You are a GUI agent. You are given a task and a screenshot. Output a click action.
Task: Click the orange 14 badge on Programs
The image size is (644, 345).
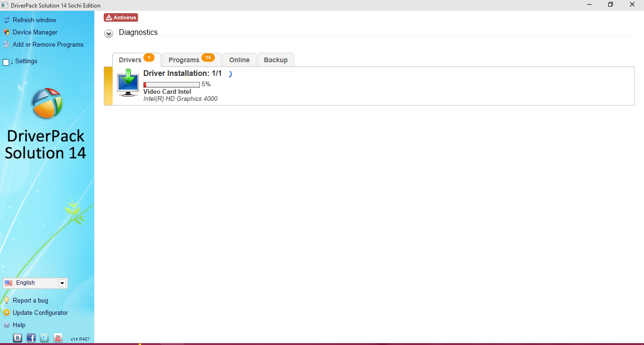click(208, 57)
